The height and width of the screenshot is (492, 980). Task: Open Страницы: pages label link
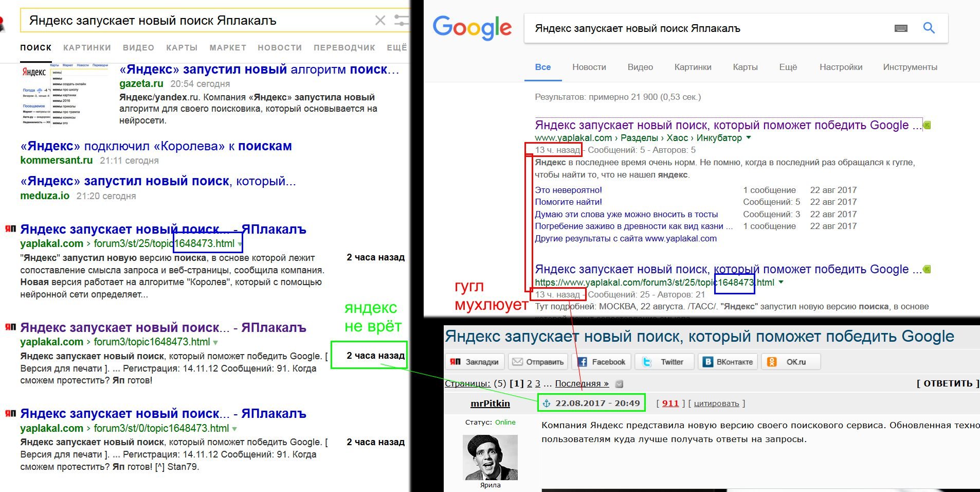(x=467, y=383)
